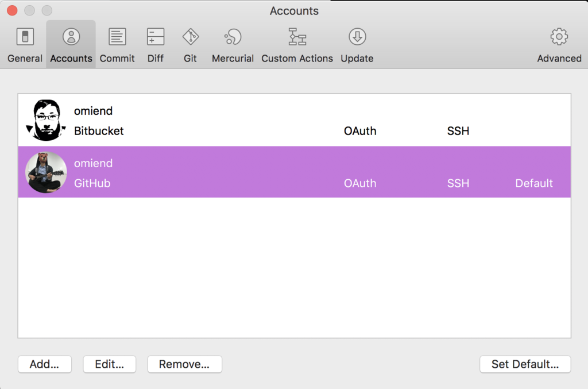Click the Bitbucket account avatar
588x389 pixels.
[x=46, y=120]
